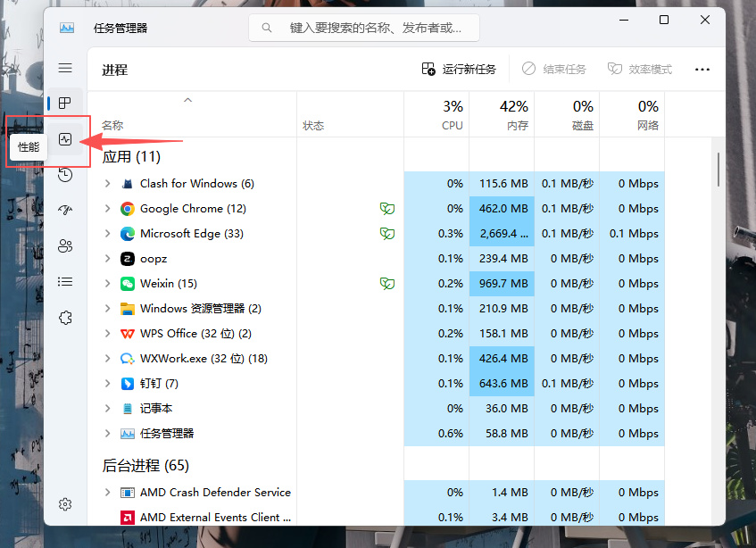Click the sort arrow above 名称 column
The width and height of the screenshot is (756, 548).
click(x=188, y=100)
